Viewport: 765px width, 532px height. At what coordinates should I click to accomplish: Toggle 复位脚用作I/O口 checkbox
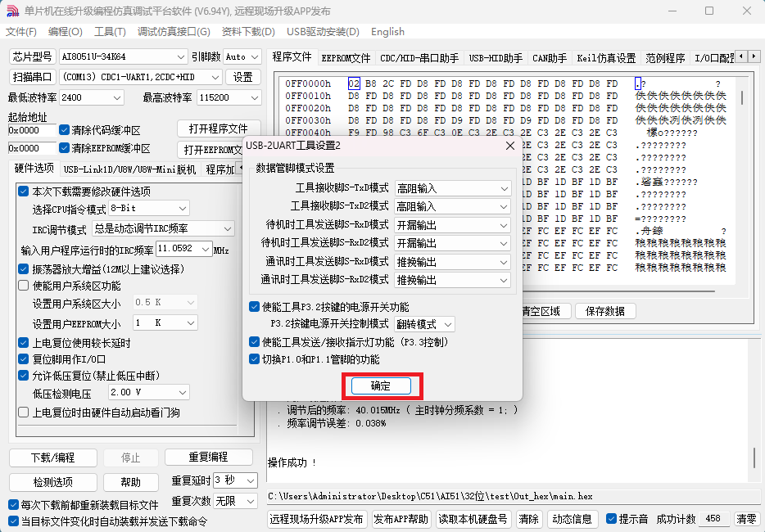point(24,359)
